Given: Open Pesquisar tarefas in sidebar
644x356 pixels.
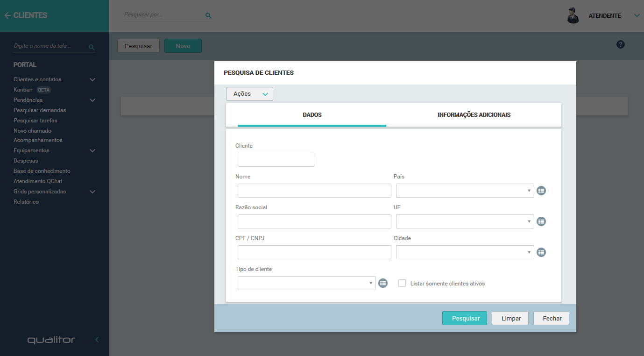Looking at the screenshot, I should 35,121.
